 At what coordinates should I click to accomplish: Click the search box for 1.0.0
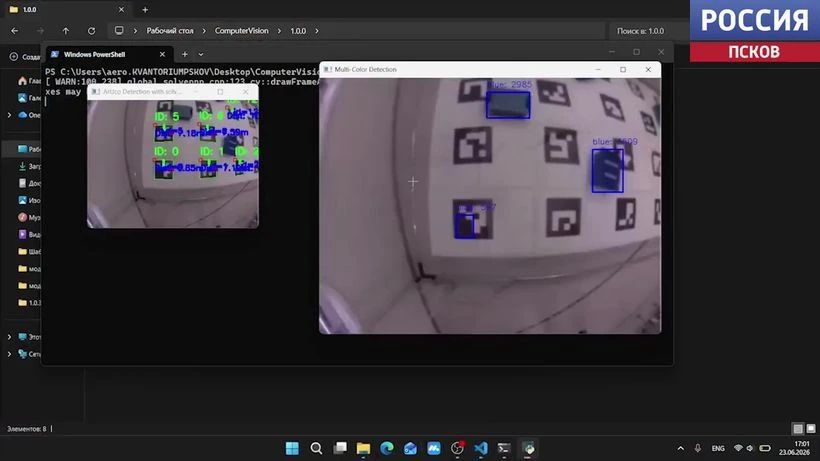click(647, 31)
